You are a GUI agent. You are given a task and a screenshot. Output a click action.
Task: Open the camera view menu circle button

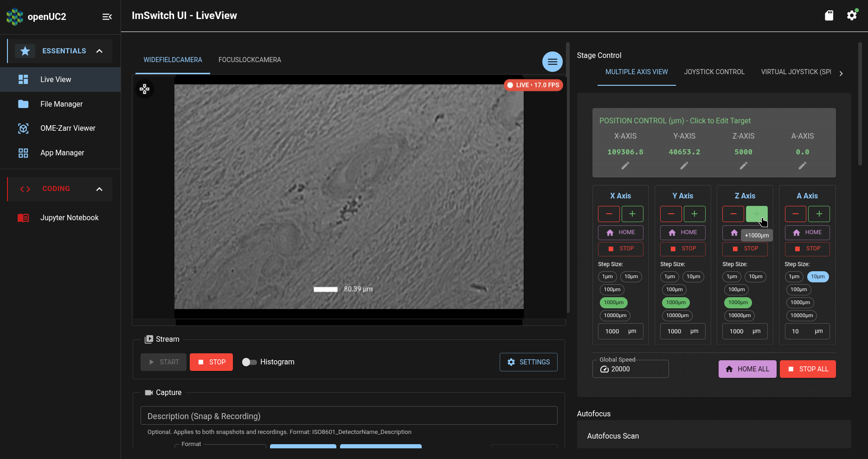click(x=552, y=61)
